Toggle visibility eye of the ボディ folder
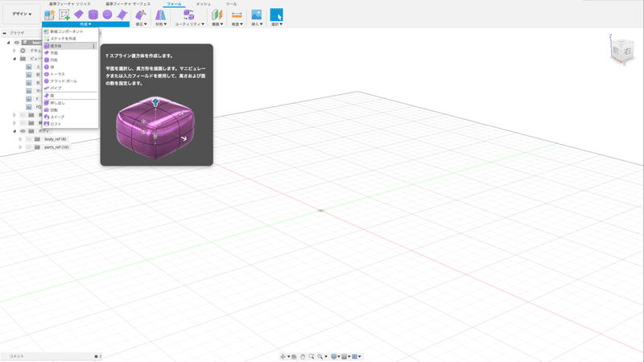644x362 pixels. coord(23,131)
